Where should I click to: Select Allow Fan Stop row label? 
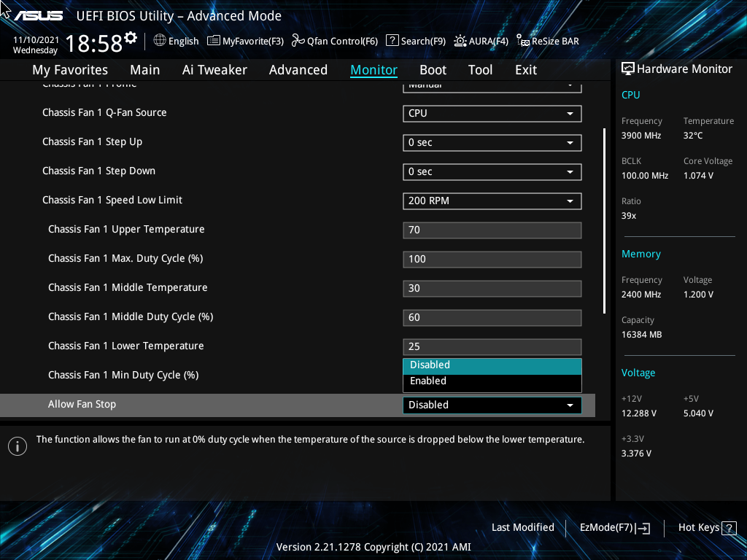click(x=82, y=404)
